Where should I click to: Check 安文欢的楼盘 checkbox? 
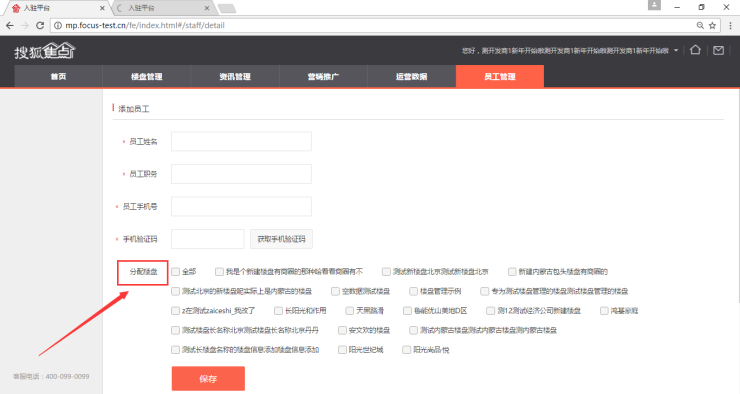tap(342, 330)
